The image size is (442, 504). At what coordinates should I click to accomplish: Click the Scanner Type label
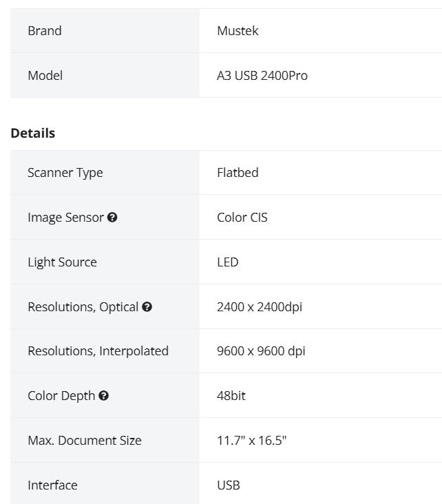click(65, 173)
